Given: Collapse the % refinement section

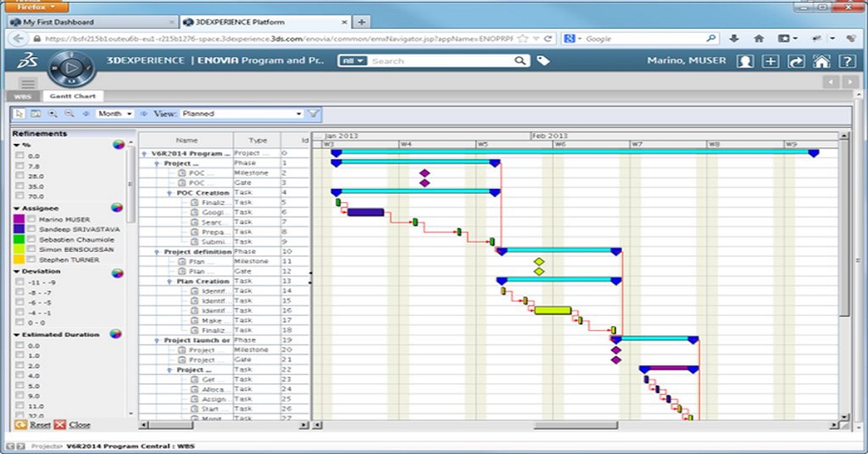Looking at the screenshot, I should pyautogui.click(x=17, y=145).
